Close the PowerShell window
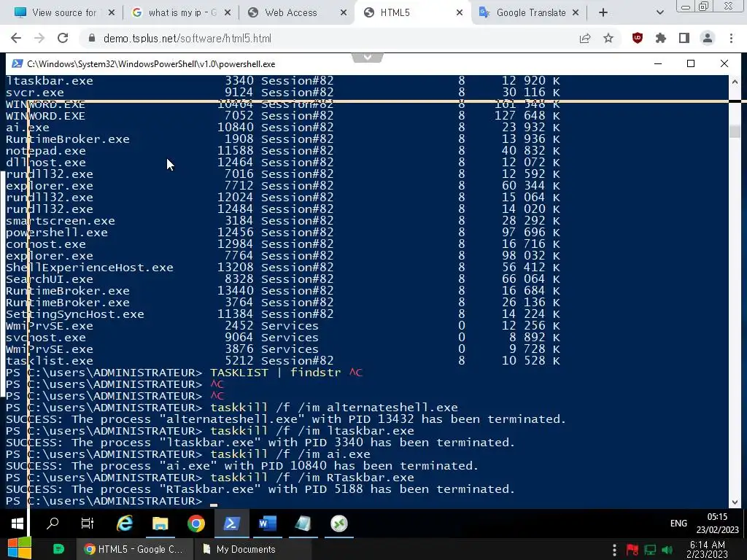747x560 pixels. coord(724,64)
